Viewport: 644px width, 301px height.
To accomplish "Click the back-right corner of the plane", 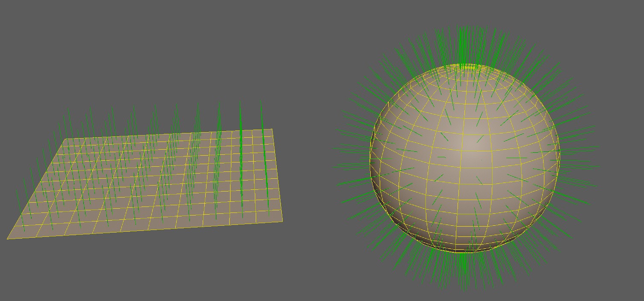I will click(273, 128).
